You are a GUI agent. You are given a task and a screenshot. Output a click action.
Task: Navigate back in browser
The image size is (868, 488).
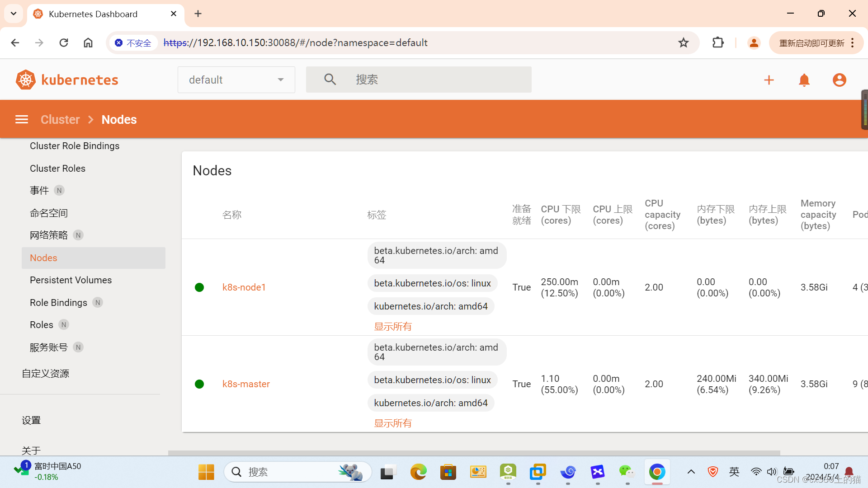(x=15, y=43)
